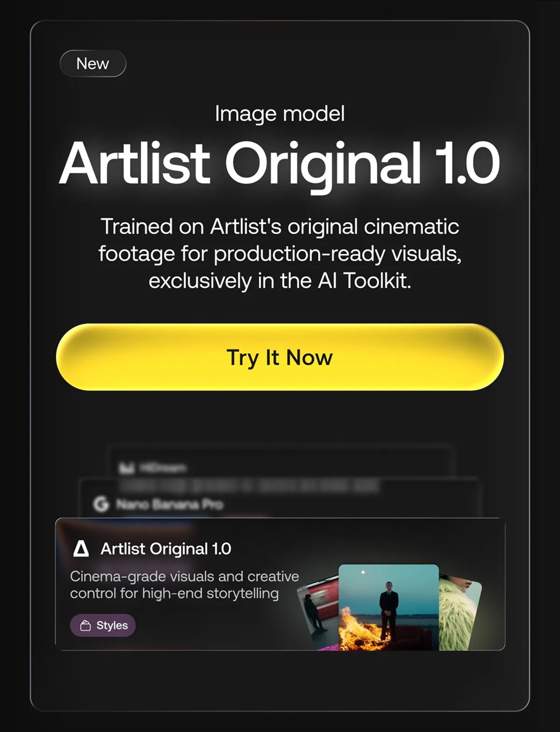
Task: Select the Nano Banana Pro model label
Action: pyautogui.click(x=169, y=504)
